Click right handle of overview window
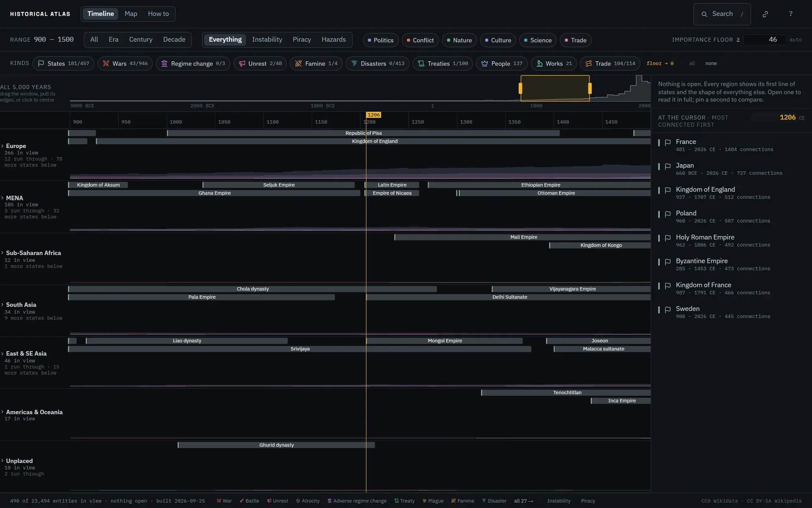The height and width of the screenshot is (508, 812). [x=590, y=88]
